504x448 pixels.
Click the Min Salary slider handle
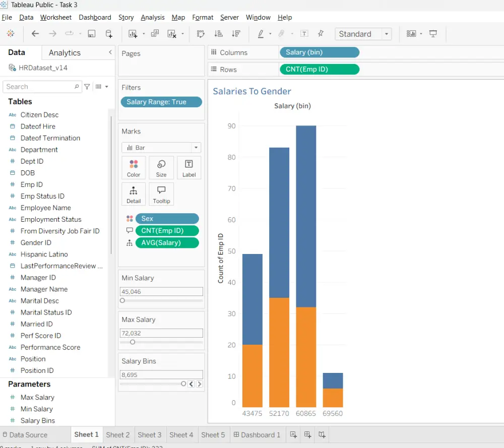click(122, 300)
